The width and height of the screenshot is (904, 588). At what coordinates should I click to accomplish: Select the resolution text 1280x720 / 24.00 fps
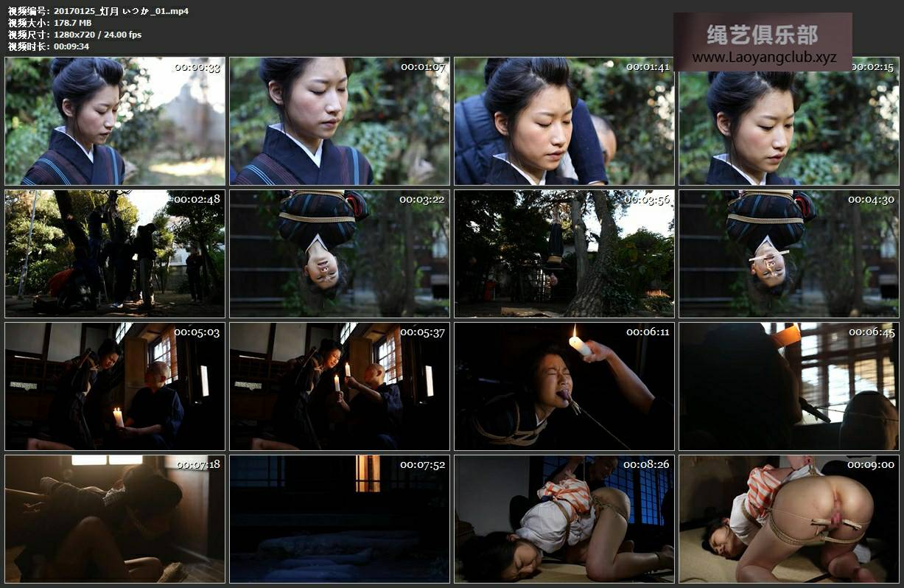click(98, 35)
